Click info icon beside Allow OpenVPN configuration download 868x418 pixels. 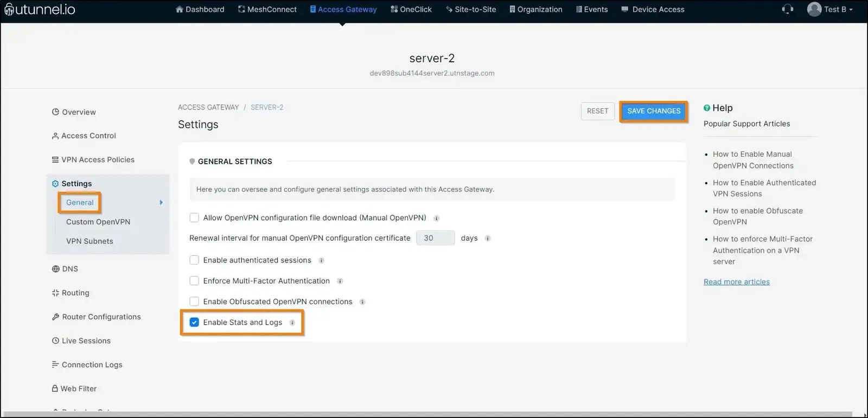[x=436, y=218]
